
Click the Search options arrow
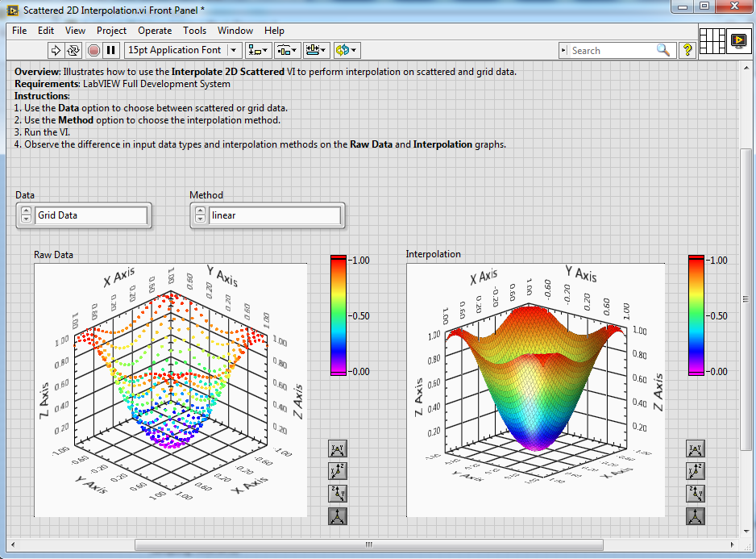[563, 50]
